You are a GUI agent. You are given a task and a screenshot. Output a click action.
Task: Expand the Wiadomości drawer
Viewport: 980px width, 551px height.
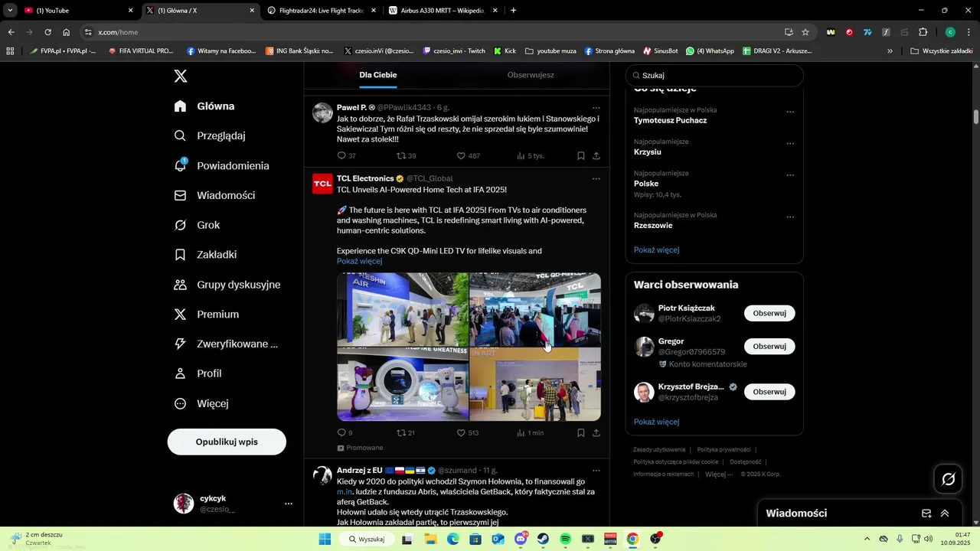click(x=945, y=514)
